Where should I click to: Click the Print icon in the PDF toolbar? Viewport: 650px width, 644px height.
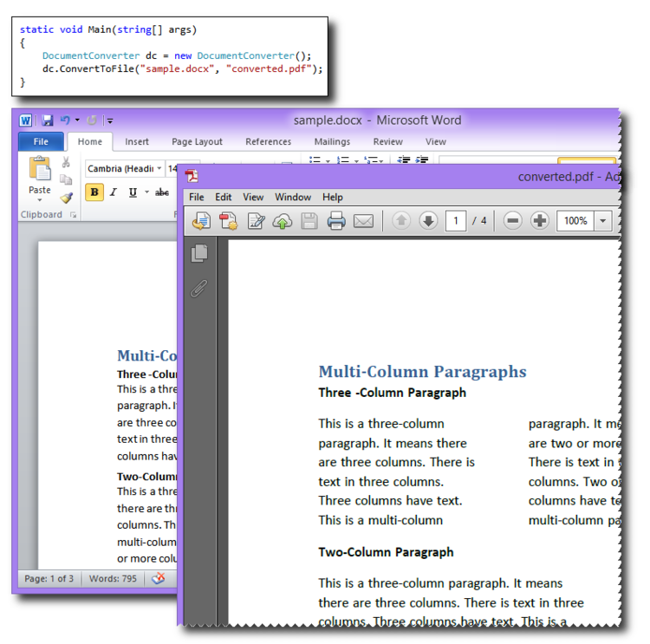tap(336, 221)
